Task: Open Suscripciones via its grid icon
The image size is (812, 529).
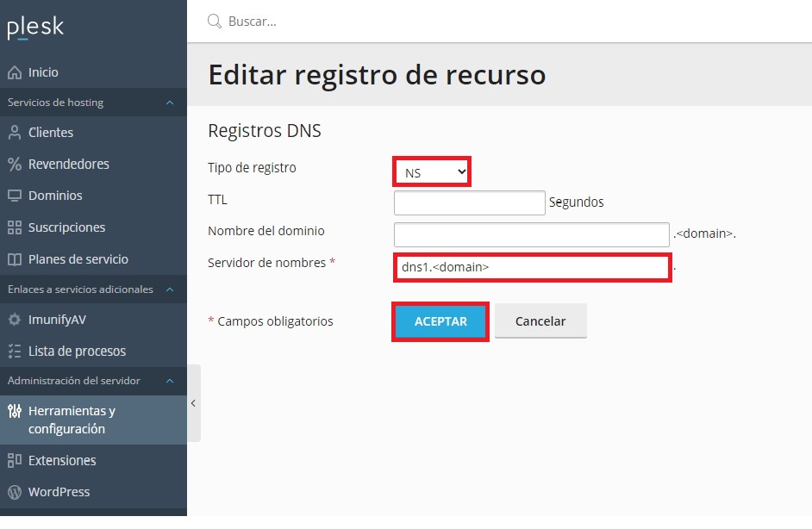Action: coord(15,227)
